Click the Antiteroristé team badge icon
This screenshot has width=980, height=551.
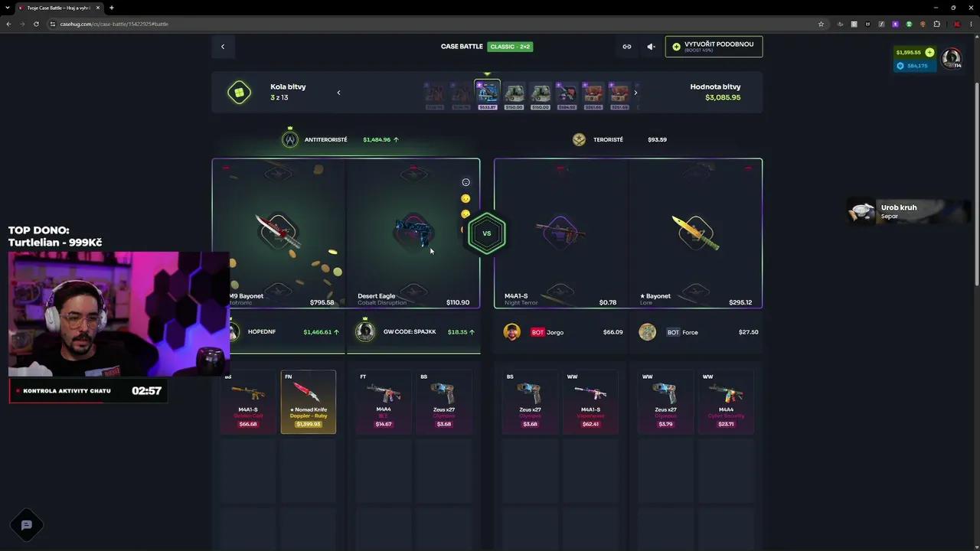[289, 139]
